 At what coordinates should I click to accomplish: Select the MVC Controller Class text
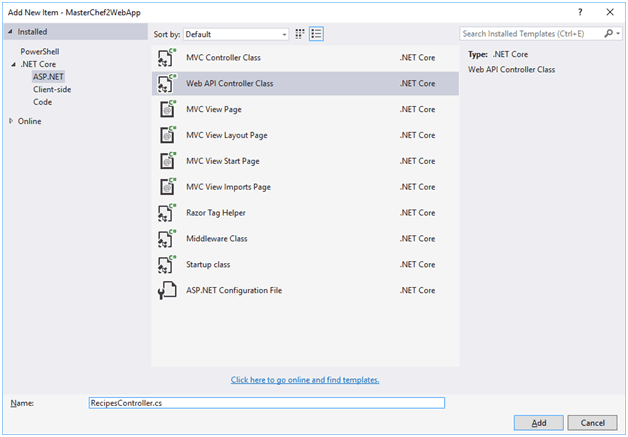[x=223, y=58]
